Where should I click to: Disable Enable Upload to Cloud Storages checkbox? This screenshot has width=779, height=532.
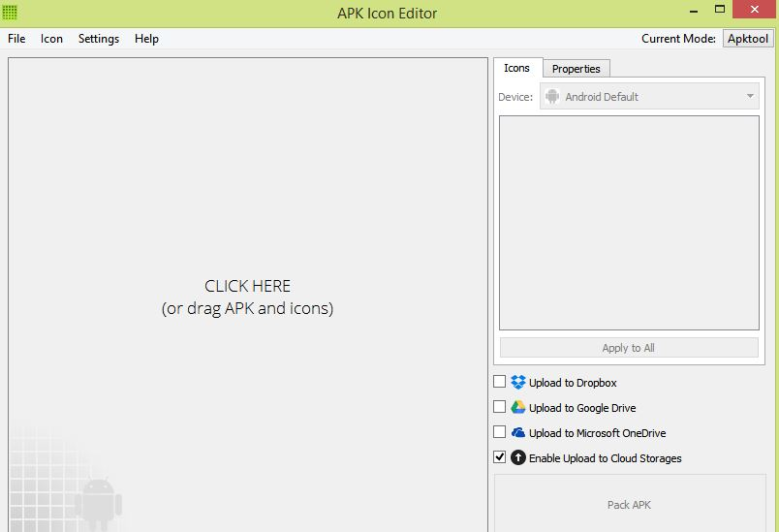[x=500, y=458]
